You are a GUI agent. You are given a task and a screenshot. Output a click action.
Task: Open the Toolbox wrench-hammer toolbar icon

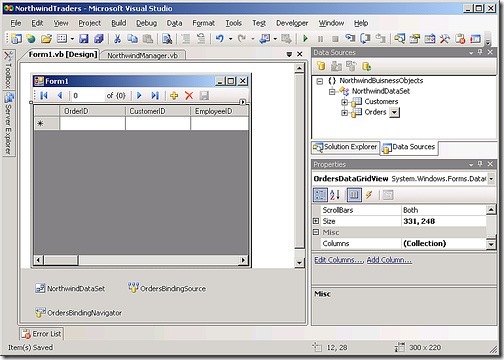click(x=445, y=39)
